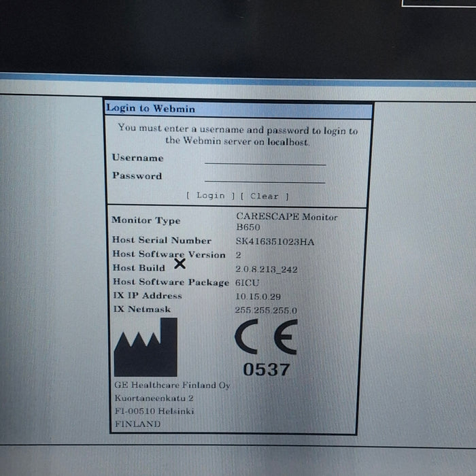Click the CE conformity mark

(x=266, y=337)
